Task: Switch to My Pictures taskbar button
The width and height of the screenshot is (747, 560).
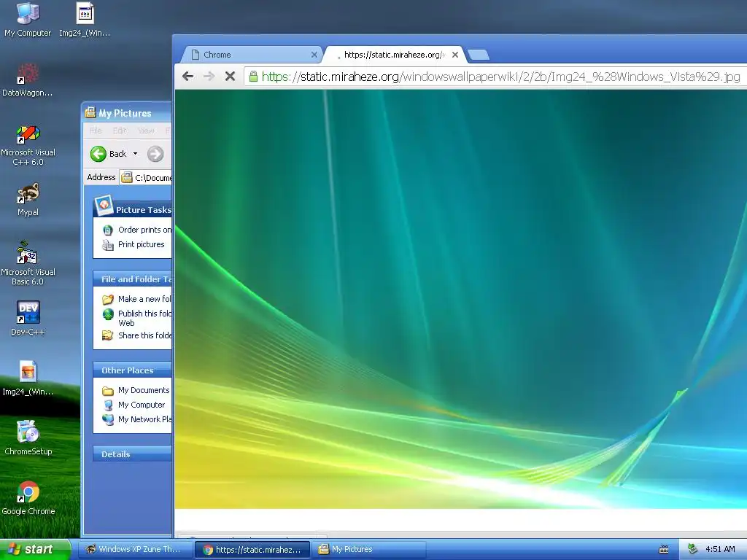Action: pyautogui.click(x=369, y=549)
